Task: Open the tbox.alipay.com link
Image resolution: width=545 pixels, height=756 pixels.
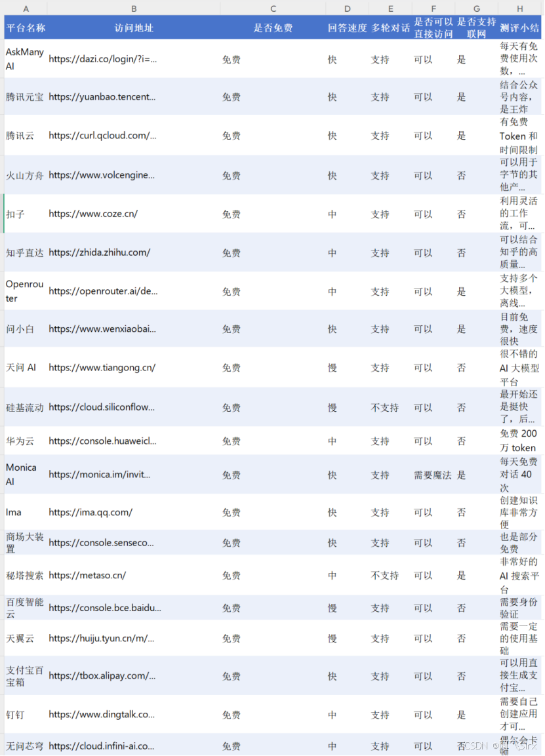Action: click(102, 675)
